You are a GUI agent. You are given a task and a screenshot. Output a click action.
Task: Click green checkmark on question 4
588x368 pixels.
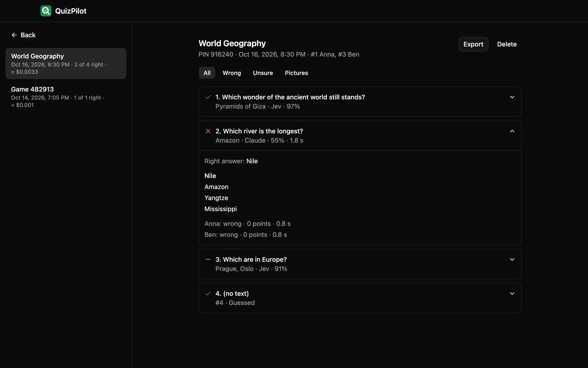(x=208, y=293)
